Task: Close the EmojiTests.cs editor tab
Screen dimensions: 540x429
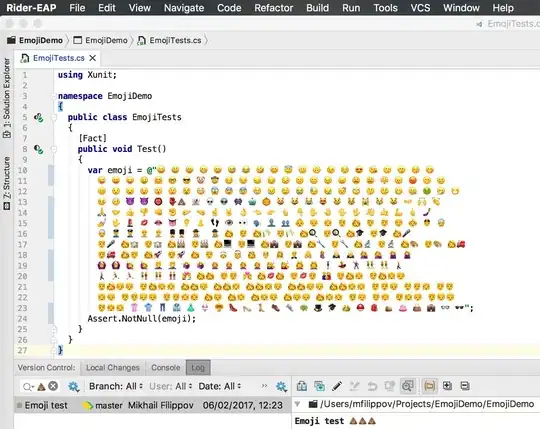Action: coord(92,58)
